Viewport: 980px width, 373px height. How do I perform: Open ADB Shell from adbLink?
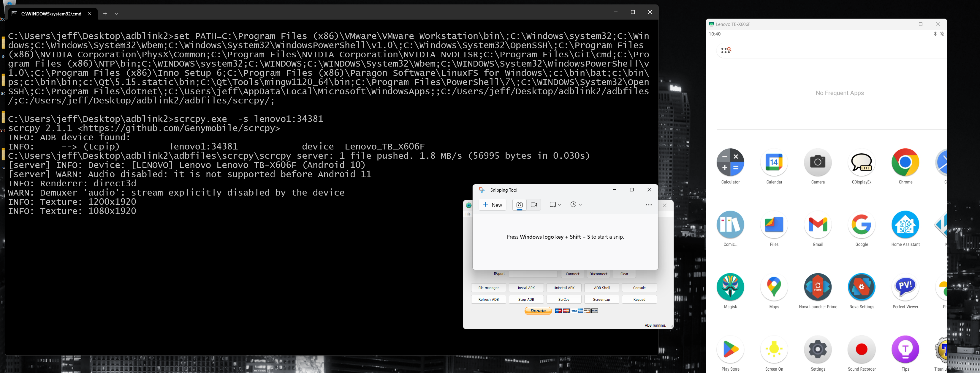[x=601, y=288]
